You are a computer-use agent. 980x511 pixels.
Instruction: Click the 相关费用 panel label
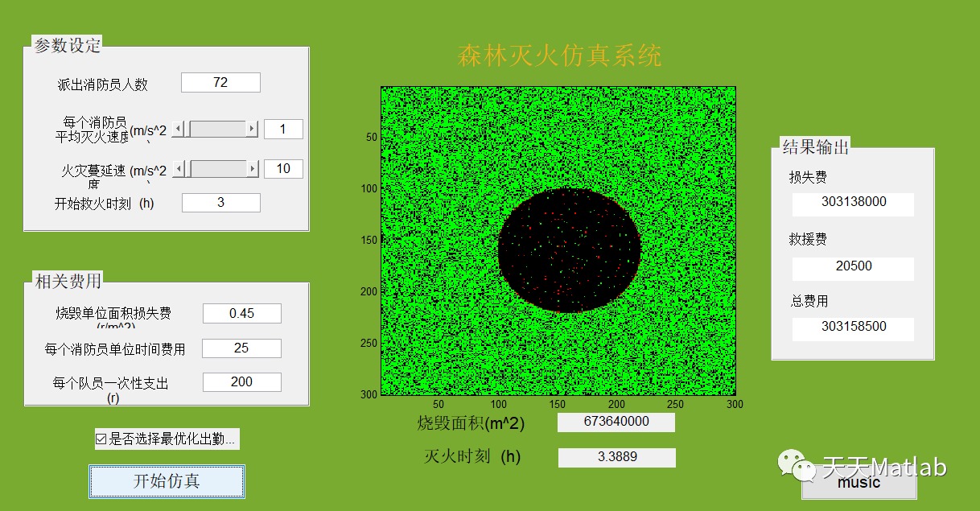click(x=68, y=281)
